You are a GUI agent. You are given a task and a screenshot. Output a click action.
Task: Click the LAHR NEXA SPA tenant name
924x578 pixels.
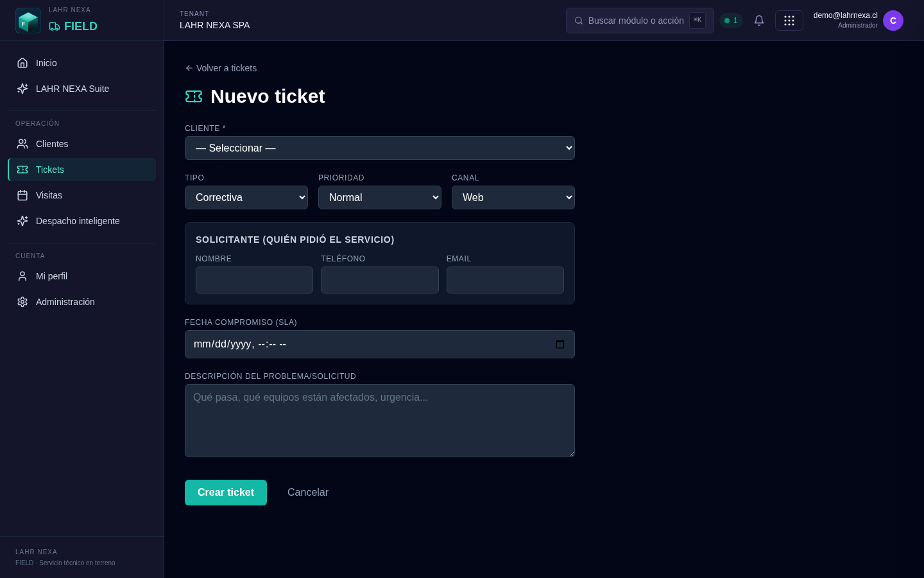click(215, 25)
